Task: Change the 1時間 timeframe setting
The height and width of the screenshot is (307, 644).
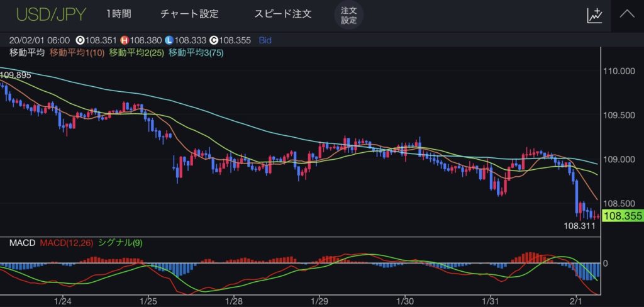Action: click(x=118, y=14)
